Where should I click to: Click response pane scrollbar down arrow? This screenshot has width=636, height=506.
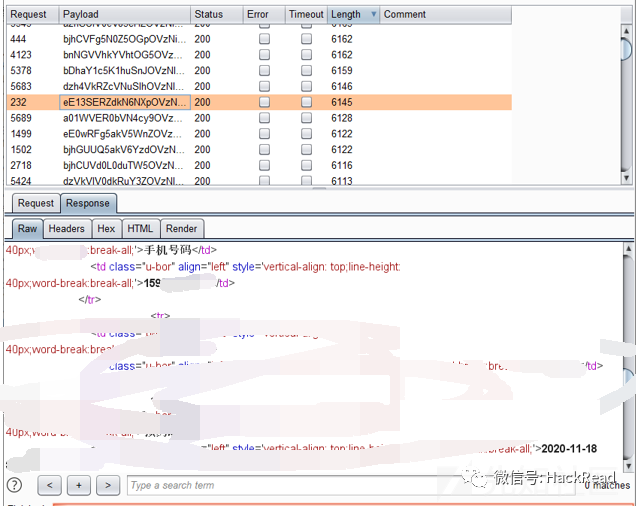(x=628, y=465)
